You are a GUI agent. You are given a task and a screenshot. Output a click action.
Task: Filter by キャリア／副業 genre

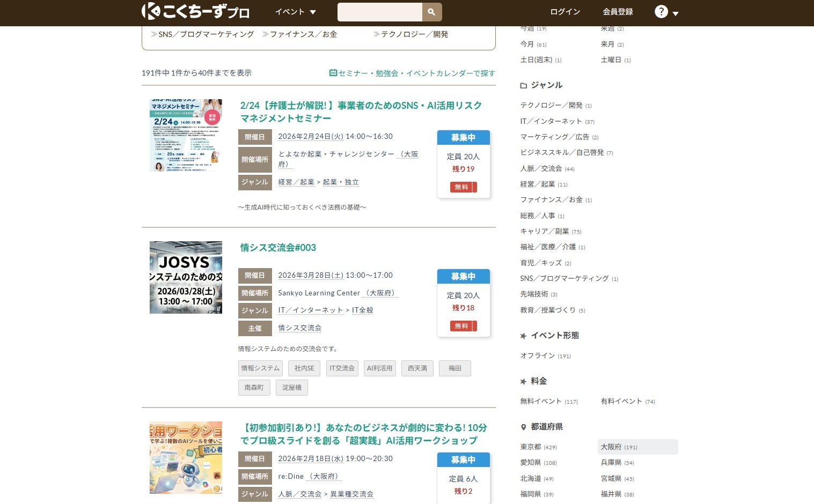pyautogui.click(x=544, y=231)
